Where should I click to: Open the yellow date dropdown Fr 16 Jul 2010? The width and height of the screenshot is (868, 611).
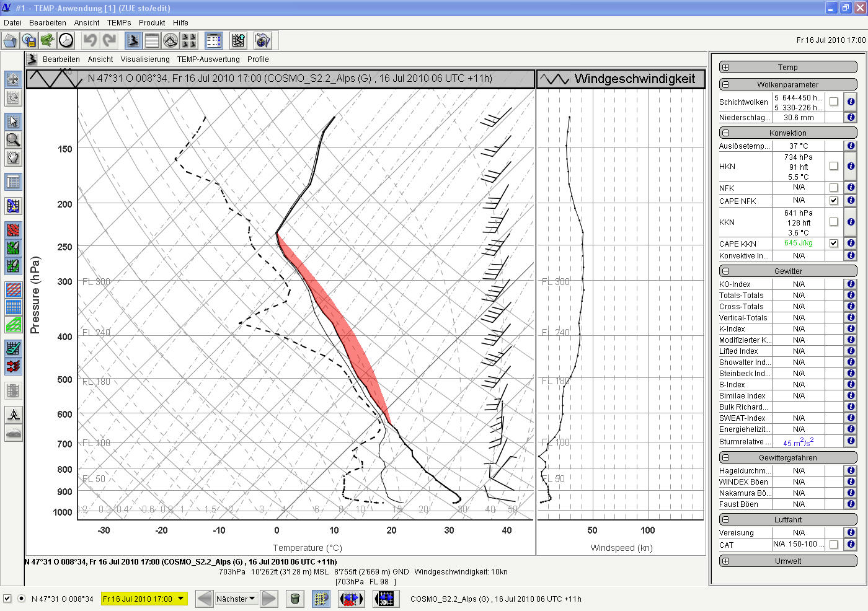point(144,599)
